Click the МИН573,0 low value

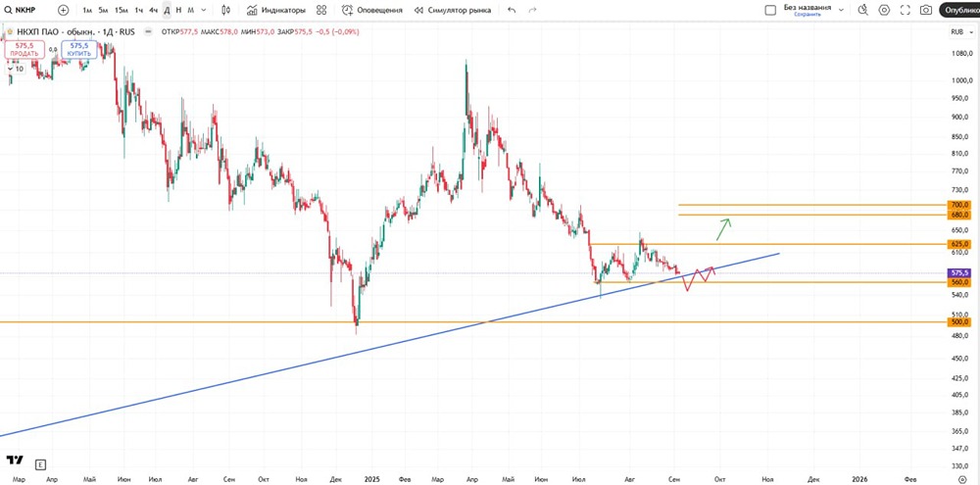point(258,31)
